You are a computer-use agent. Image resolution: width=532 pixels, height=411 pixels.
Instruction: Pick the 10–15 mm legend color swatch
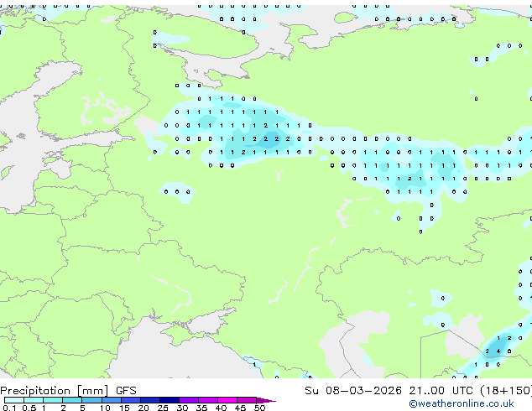coord(111,400)
